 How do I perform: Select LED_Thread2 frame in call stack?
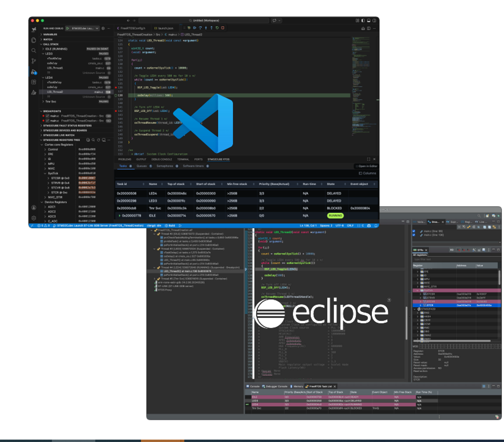tap(76, 92)
